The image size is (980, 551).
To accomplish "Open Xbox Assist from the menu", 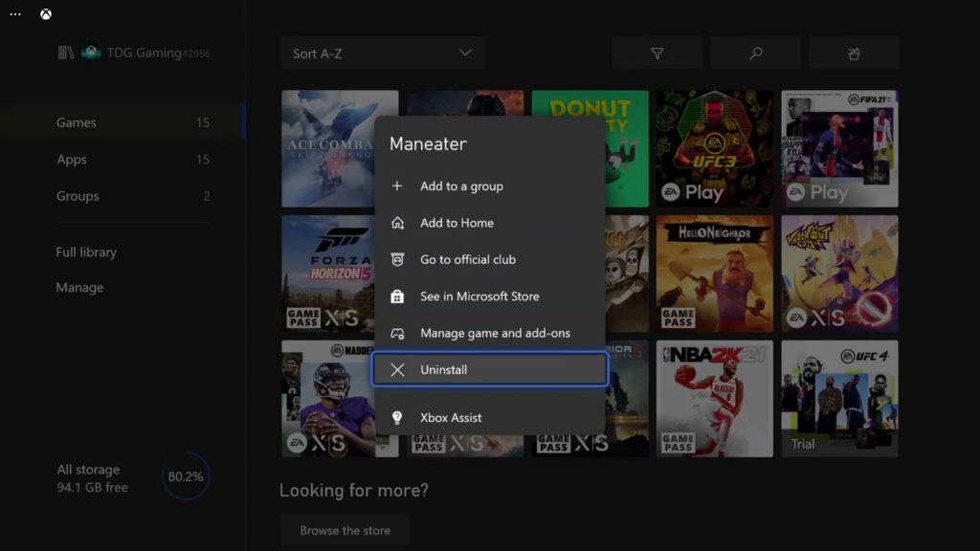I will pos(489,417).
